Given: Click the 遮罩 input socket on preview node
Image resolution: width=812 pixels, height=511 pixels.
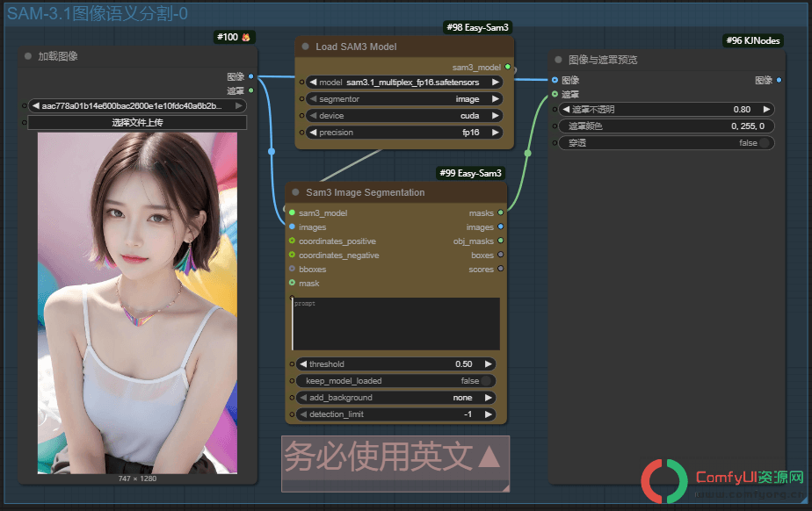Looking at the screenshot, I should (555, 94).
